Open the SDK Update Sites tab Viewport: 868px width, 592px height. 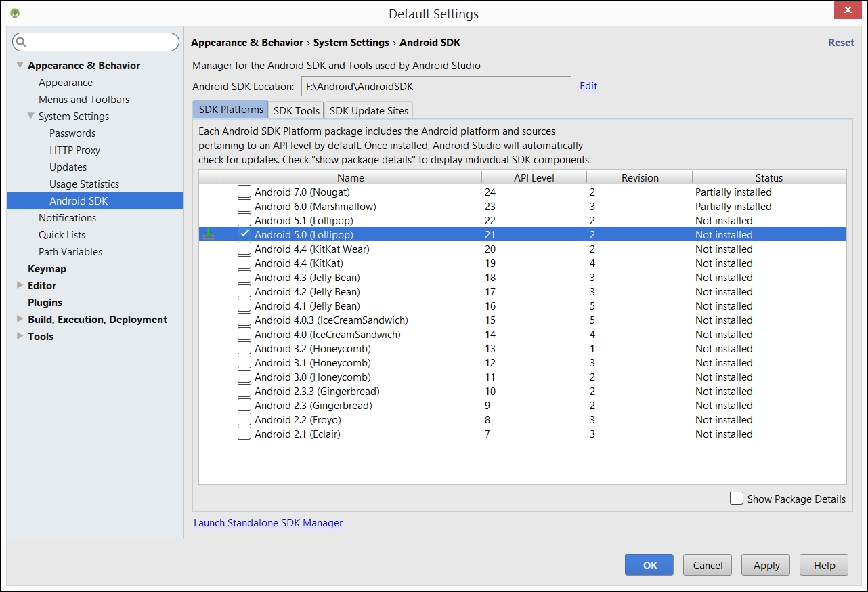tap(369, 110)
